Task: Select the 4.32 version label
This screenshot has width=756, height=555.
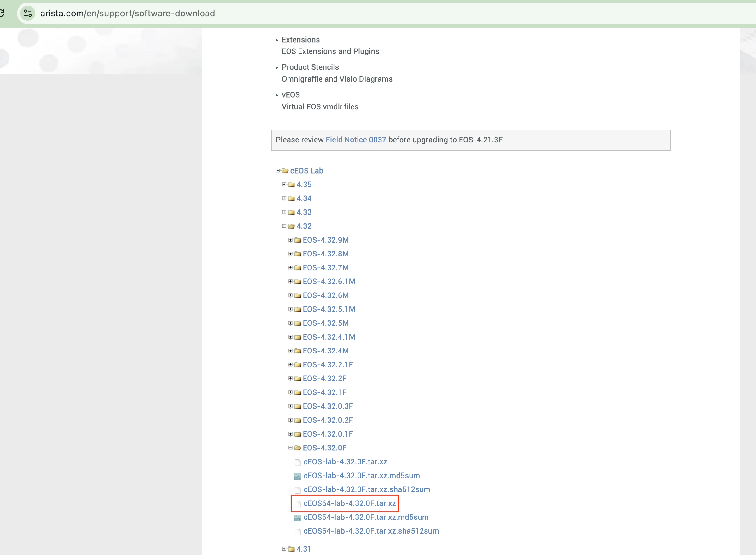Action: tap(304, 226)
